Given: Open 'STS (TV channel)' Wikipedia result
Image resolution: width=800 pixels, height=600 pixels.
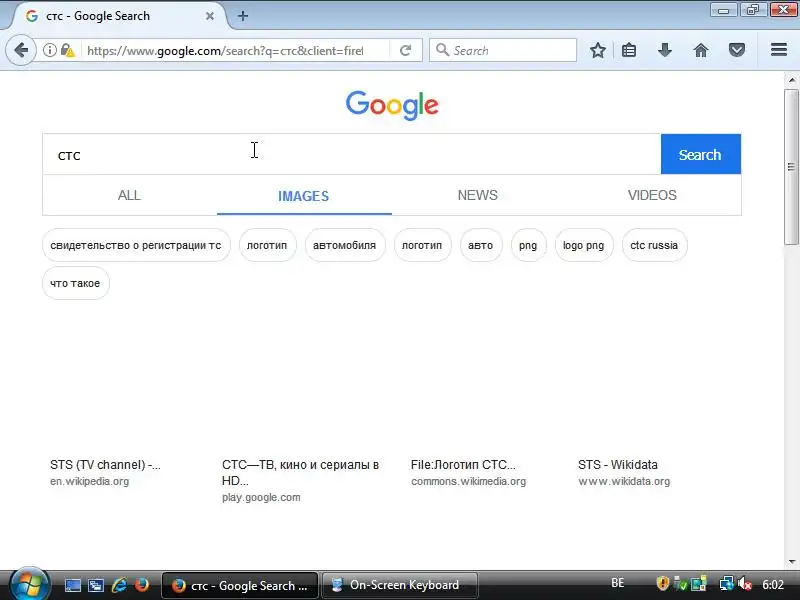Looking at the screenshot, I should pyautogui.click(x=105, y=465).
